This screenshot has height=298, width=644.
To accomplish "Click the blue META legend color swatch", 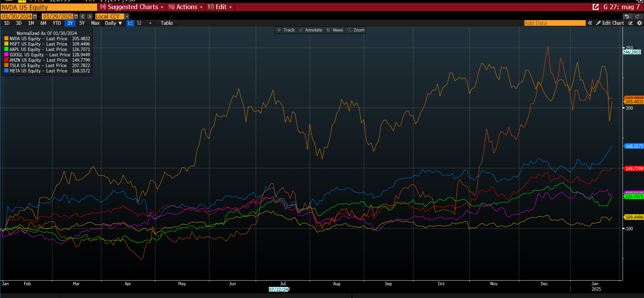I will click(6, 71).
